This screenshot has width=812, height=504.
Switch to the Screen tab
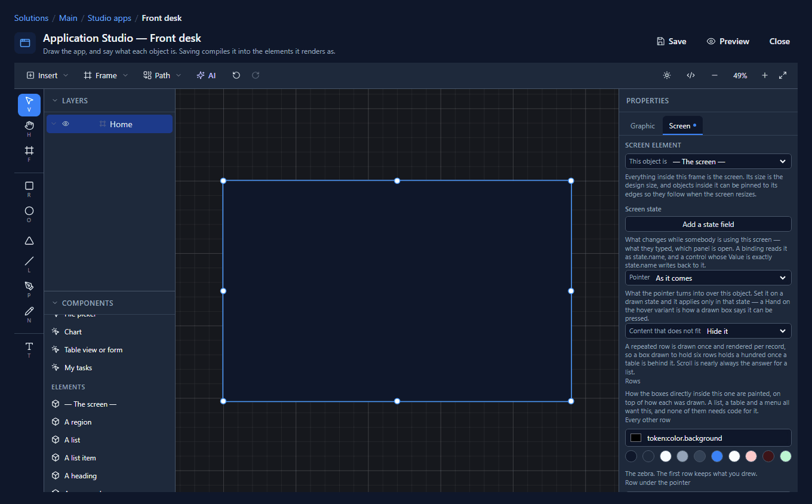click(682, 126)
